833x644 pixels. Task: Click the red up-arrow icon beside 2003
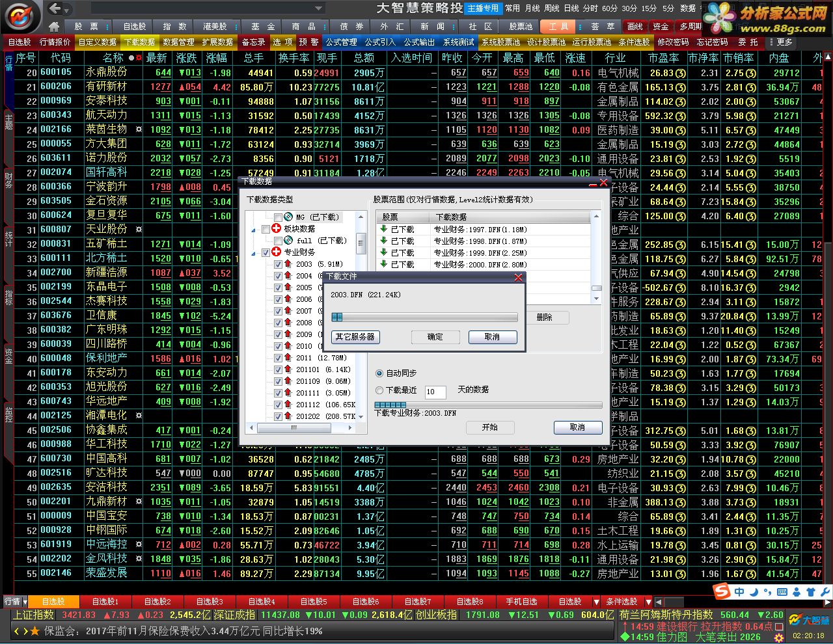coord(288,264)
